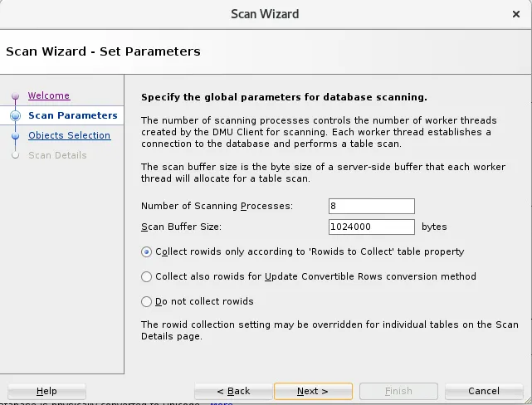Cancel the Scan Wizard
Viewport: 532px width, 405px height.
[x=484, y=392]
